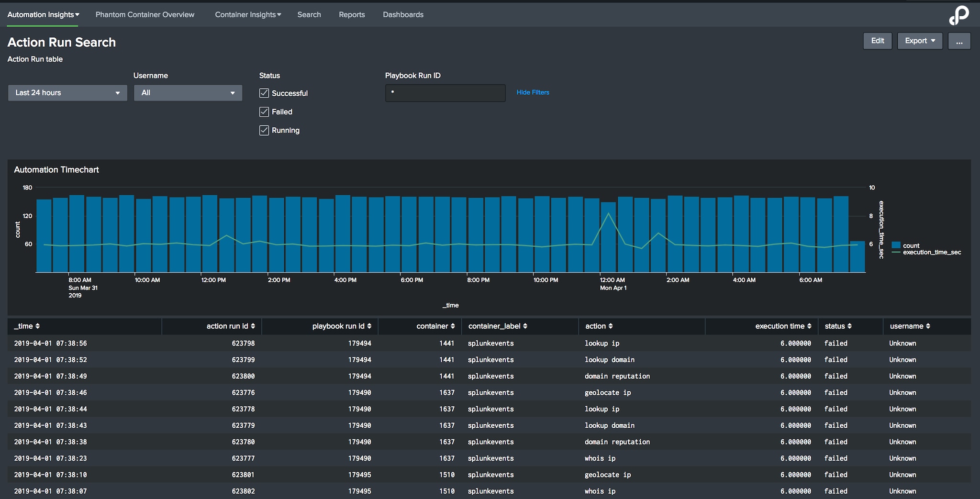
Task: Open the Export dropdown button
Action: [x=920, y=41]
